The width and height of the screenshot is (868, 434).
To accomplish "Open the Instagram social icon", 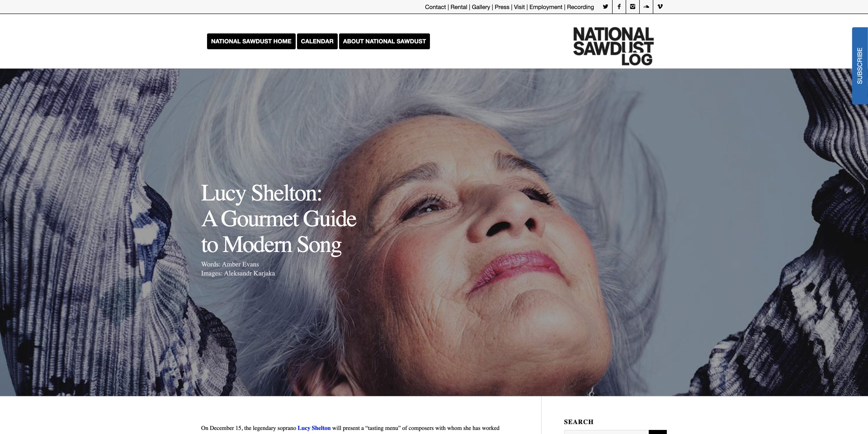I will (632, 7).
